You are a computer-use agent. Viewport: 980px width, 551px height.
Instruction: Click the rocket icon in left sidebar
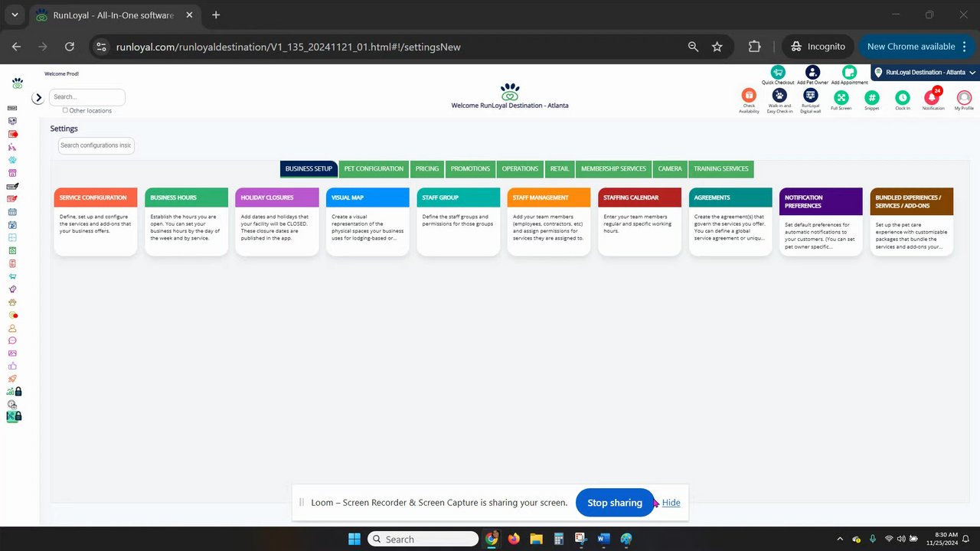pos(12,379)
